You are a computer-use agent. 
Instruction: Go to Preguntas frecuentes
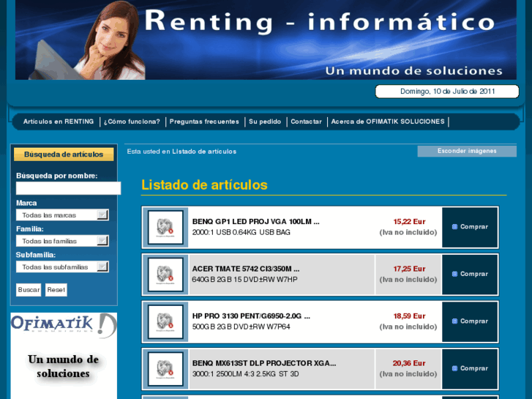(204, 122)
